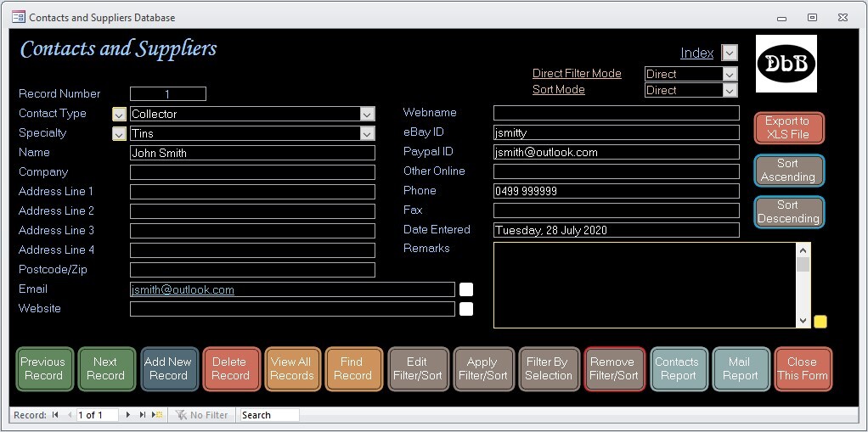This screenshot has width=868, height=432.
Task: Click the Postcode/Zip field
Action: tap(252, 270)
